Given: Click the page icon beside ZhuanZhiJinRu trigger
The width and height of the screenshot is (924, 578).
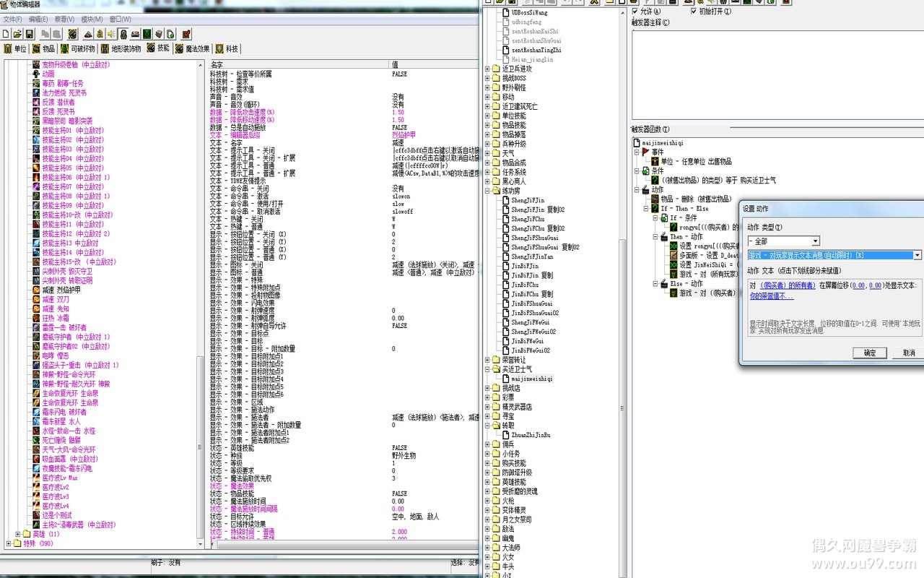Looking at the screenshot, I should pos(505,435).
